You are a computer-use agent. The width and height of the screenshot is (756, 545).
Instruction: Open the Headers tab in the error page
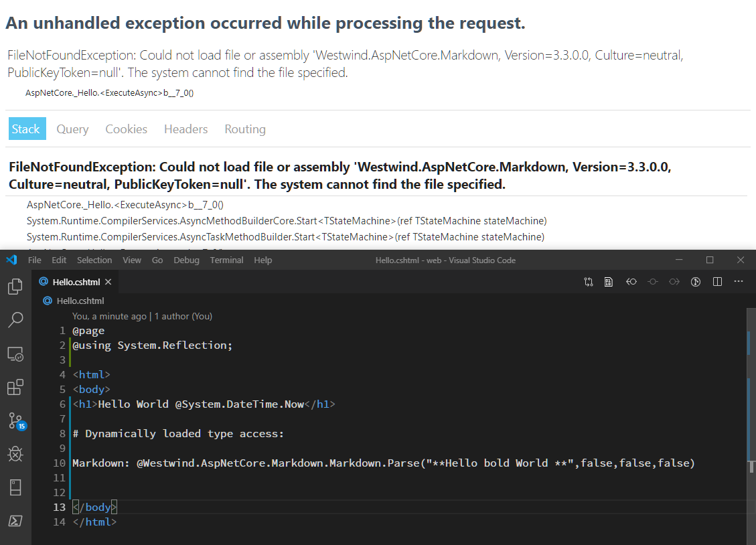coord(185,129)
